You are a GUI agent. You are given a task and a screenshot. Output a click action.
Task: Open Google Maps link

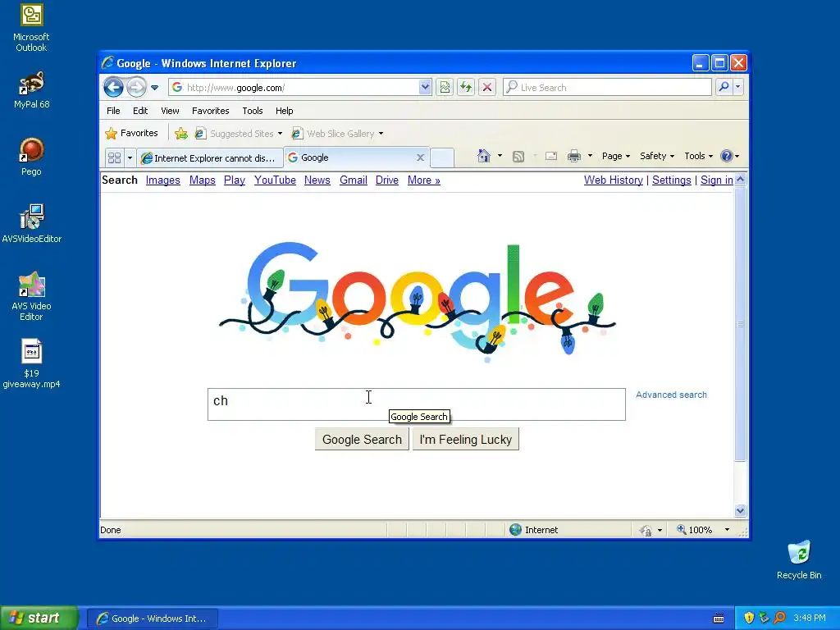203,180
